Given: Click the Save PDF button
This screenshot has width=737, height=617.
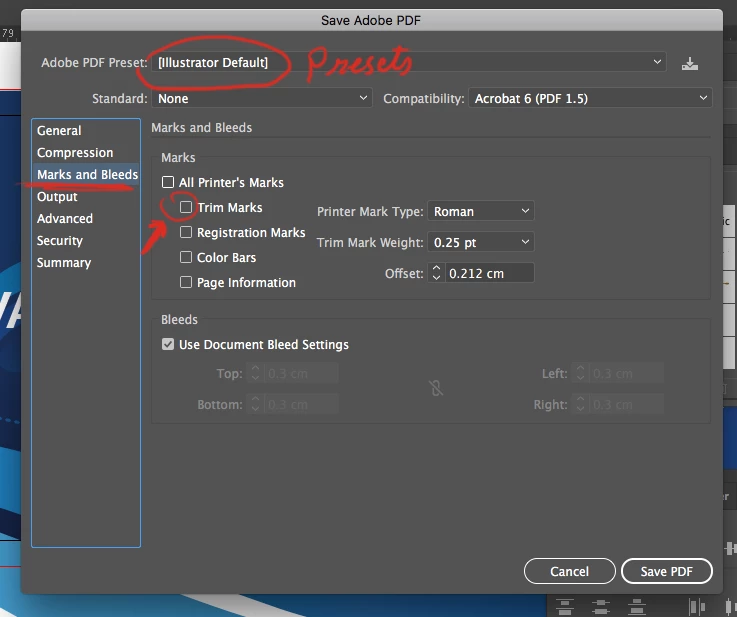Looking at the screenshot, I should (x=666, y=571).
